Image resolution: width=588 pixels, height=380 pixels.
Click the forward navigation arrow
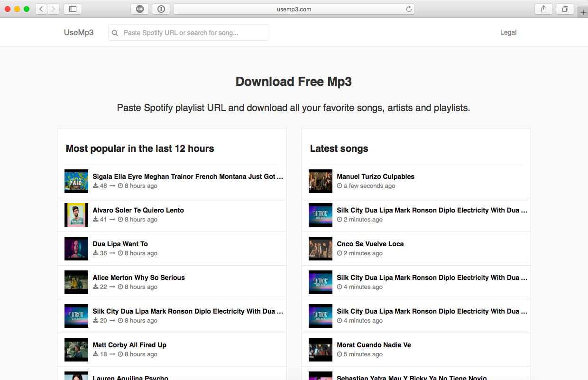(x=53, y=9)
